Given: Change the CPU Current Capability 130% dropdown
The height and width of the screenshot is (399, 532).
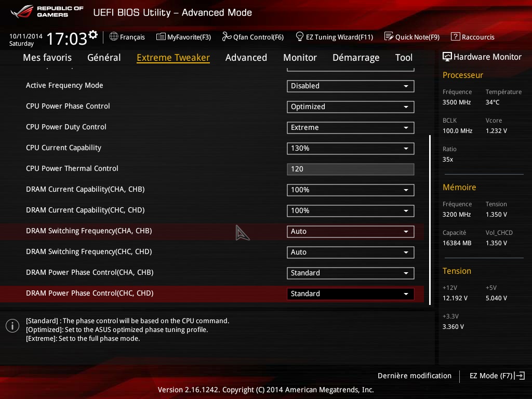Looking at the screenshot, I should click(350, 149).
